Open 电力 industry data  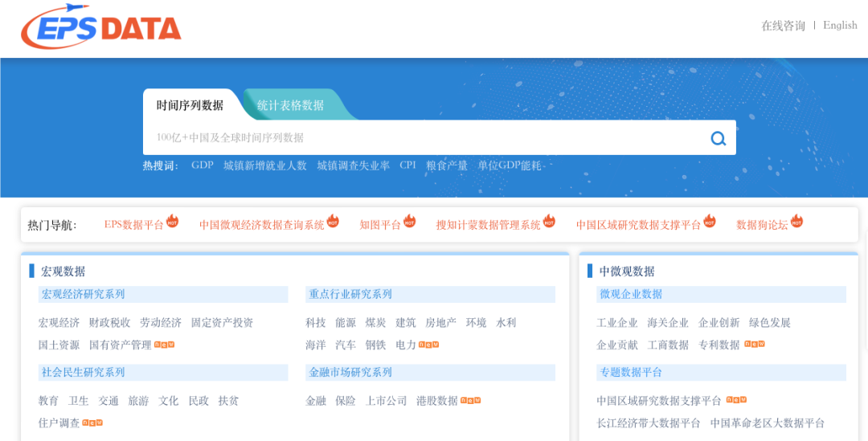click(x=406, y=345)
